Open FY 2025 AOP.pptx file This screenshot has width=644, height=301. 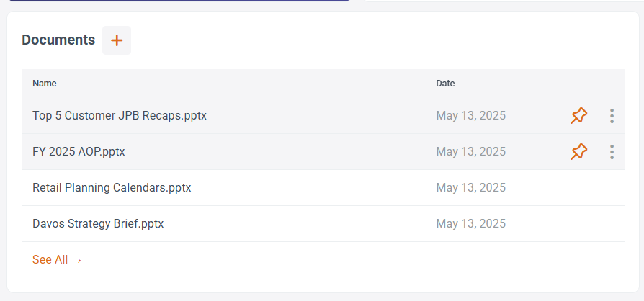[79, 152]
